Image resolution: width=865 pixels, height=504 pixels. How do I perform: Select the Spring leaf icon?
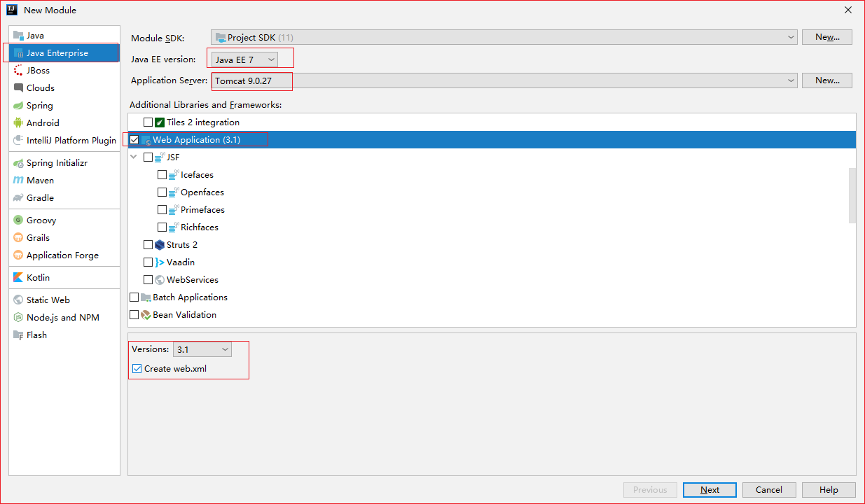click(x=19, y=106)
